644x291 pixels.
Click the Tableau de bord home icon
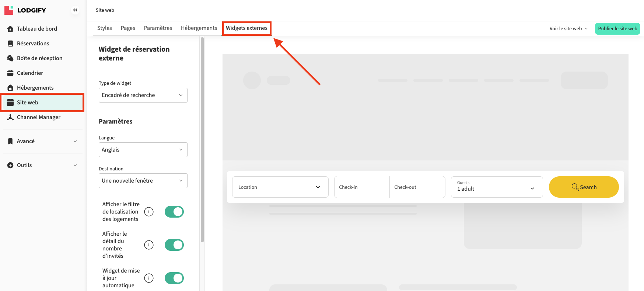click(x=10, y=29)
